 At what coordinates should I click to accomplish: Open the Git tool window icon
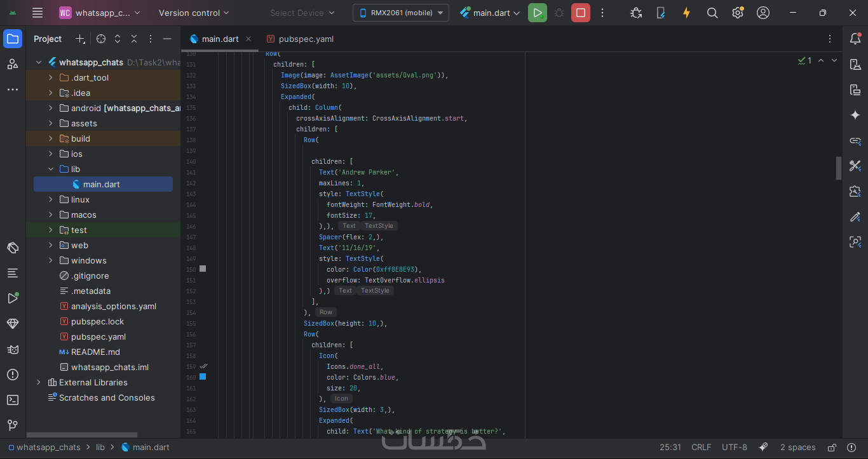tap(13, 425)
